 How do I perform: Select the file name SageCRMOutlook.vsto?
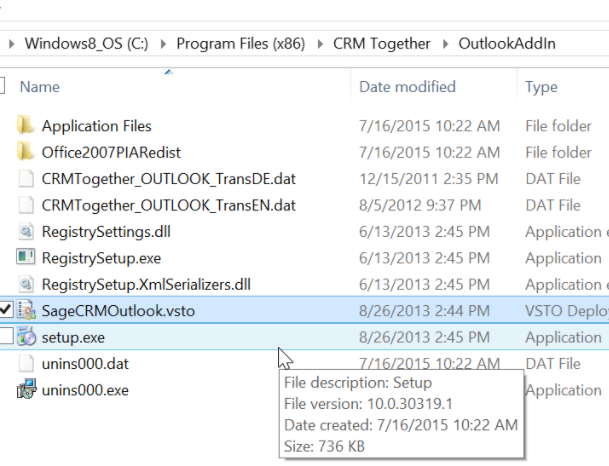point(118,311)
